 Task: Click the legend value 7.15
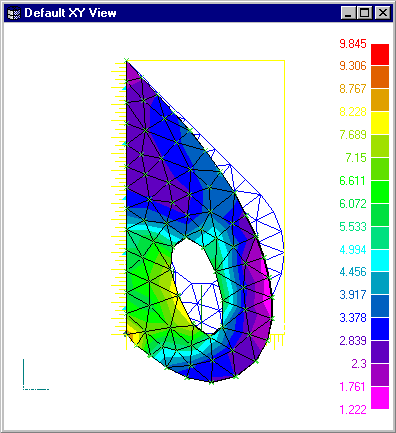(x=356, y=158)
